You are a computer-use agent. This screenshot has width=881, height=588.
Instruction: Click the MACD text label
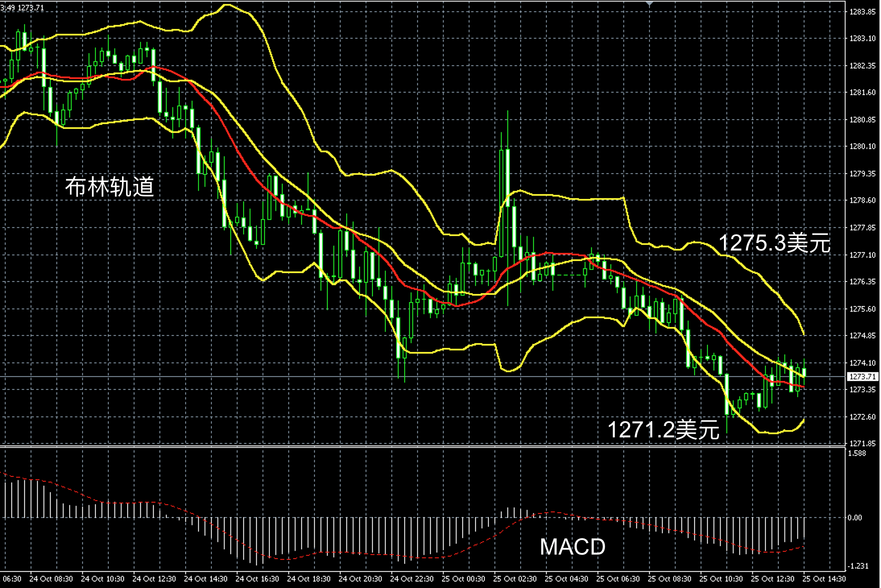coord(572,547)
